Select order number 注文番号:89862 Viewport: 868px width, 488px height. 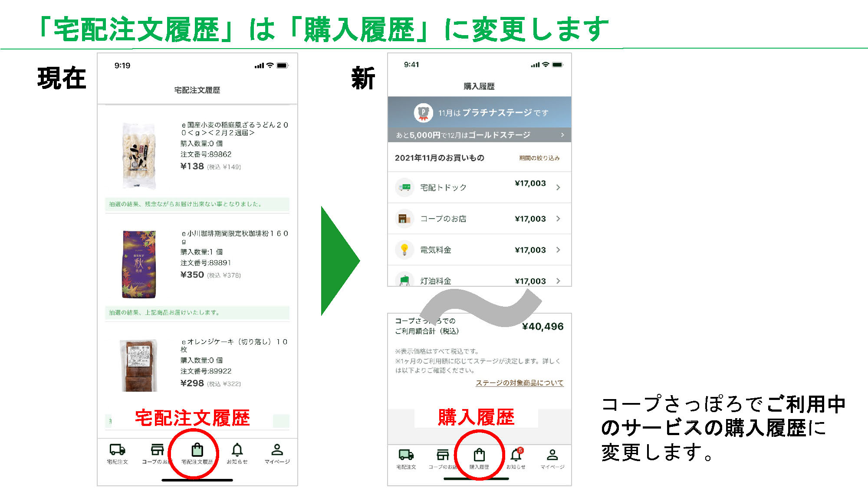coord(206,154)
